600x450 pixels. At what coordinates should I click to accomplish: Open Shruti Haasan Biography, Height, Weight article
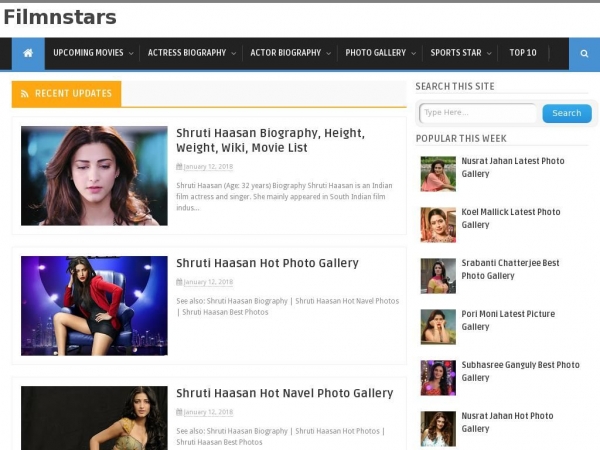pyautogui.click(x=270, y=140)
